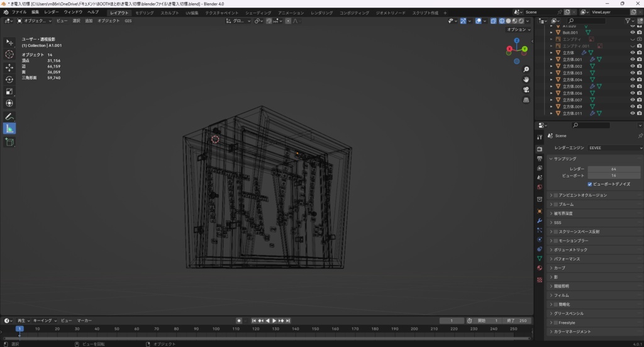
Task: Toggle wireframe viewport shading
Action: tap(502, 21)
